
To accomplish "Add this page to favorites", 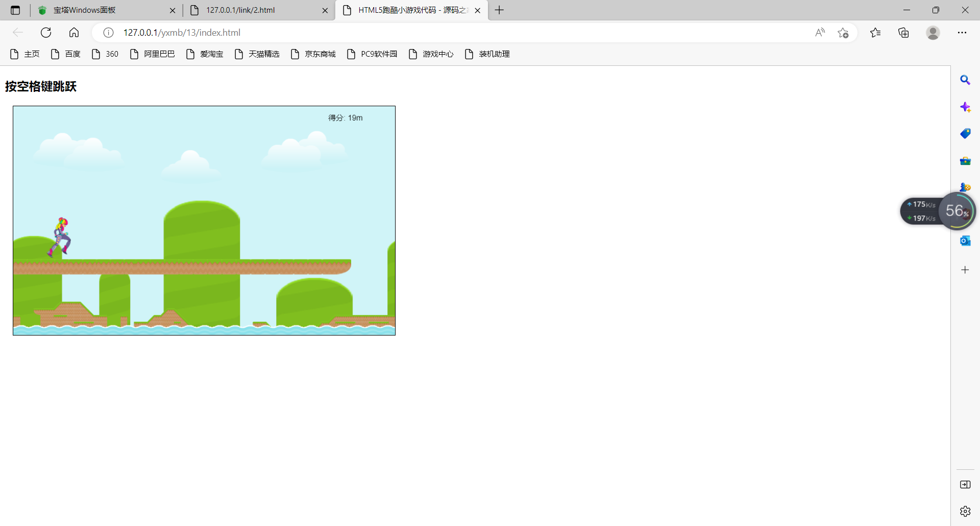I will [843, 33].
